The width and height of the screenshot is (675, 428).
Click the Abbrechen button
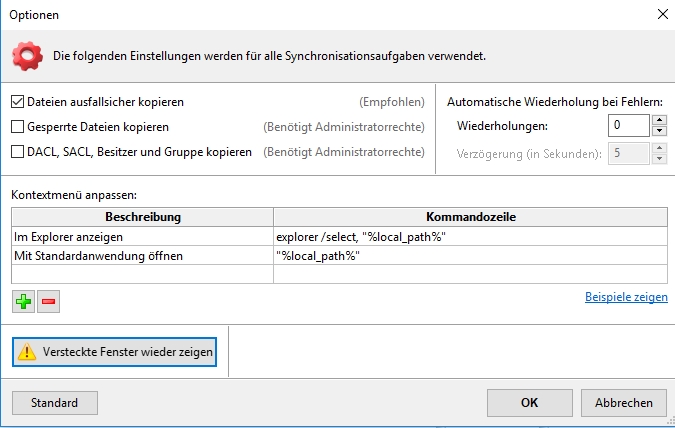pos(624,403)
